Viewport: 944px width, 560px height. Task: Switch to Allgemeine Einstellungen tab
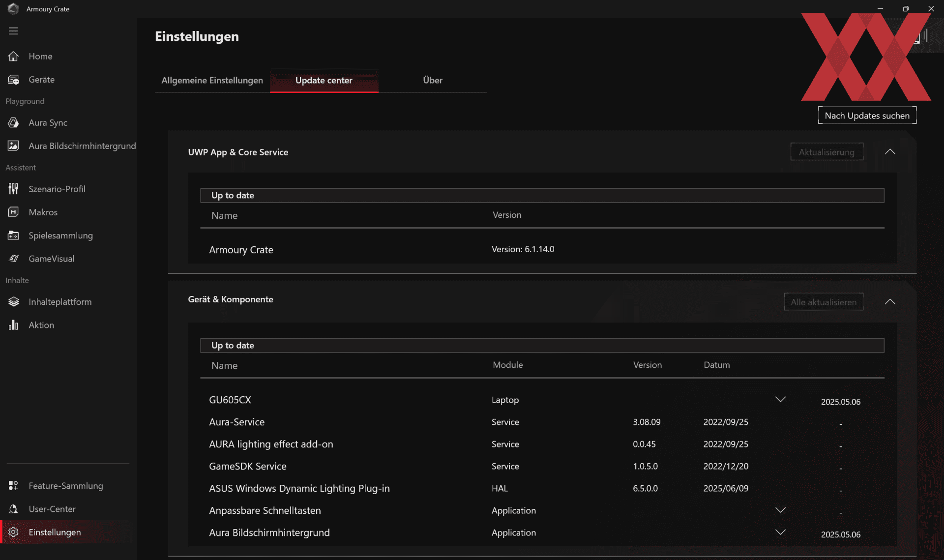(x=212, y=80)
